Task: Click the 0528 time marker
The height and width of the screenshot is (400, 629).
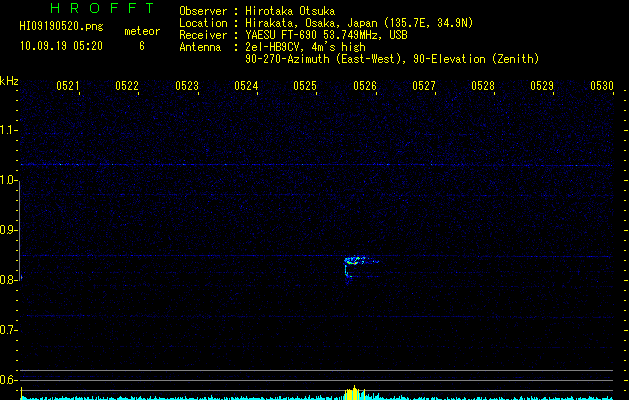Action: click(x=483, y=86)
